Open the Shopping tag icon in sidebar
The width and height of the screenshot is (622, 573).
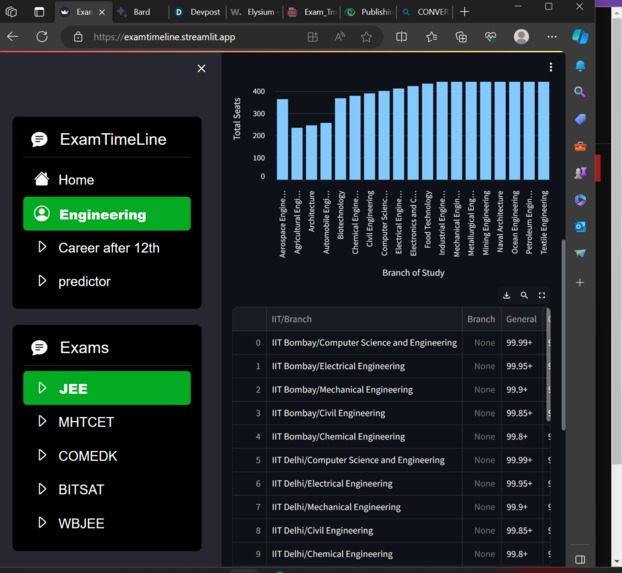tap(580, 119)
